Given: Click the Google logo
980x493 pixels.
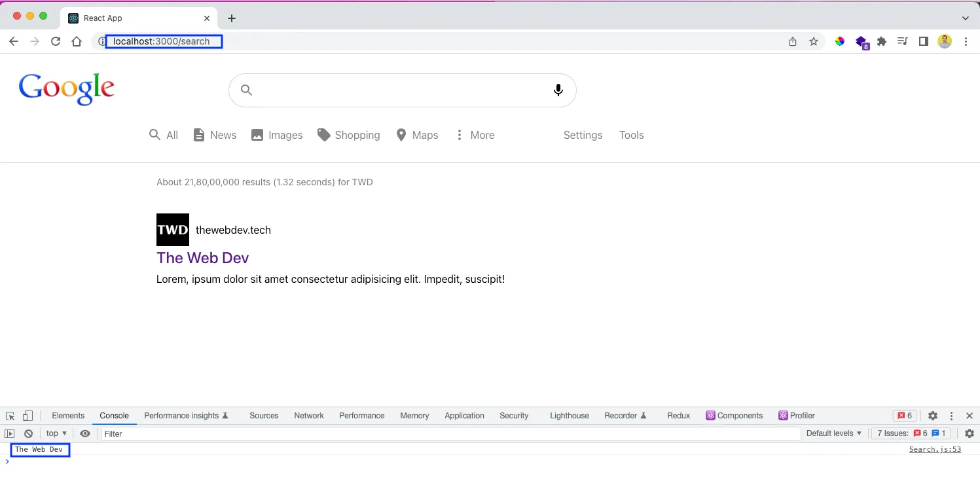Looking at the screenshot, I should click(x=67, y=90).
